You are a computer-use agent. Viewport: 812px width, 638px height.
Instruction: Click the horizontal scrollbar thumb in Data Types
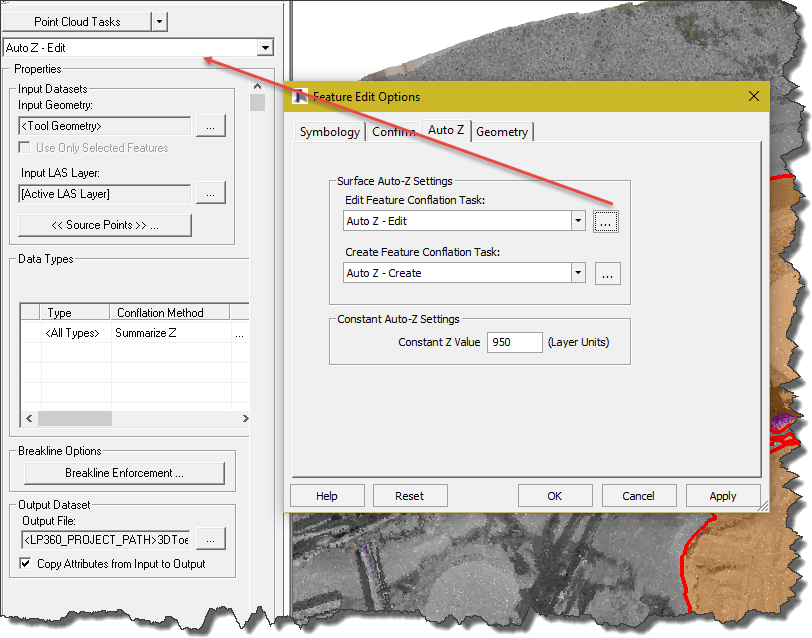75,418
